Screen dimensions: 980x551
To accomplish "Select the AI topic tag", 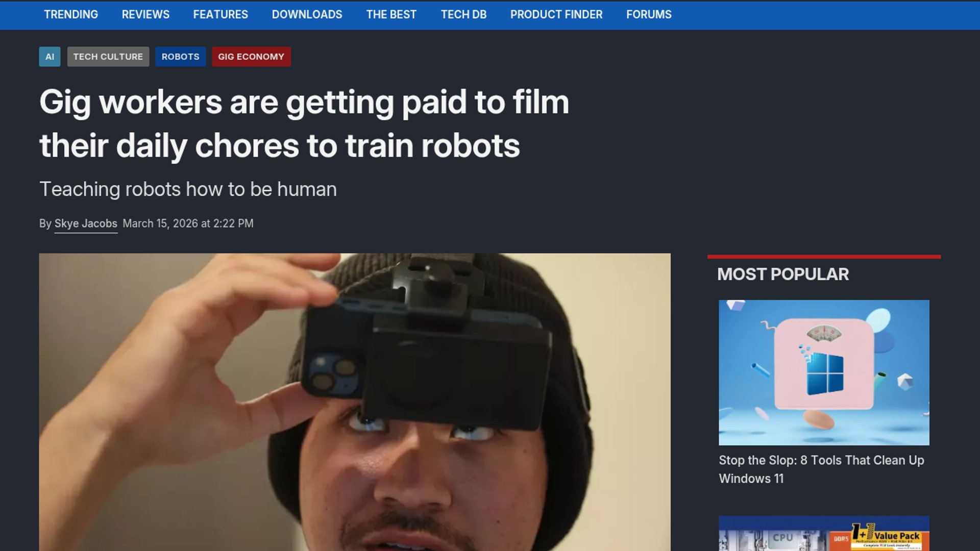I will click(x=50, y=57).
